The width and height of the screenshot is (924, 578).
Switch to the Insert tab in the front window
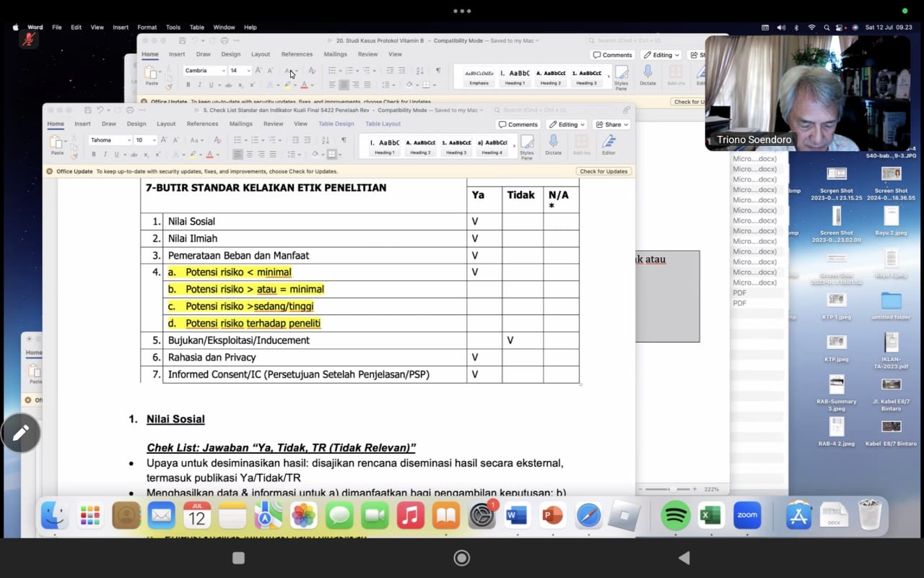(x=82, y=124)
